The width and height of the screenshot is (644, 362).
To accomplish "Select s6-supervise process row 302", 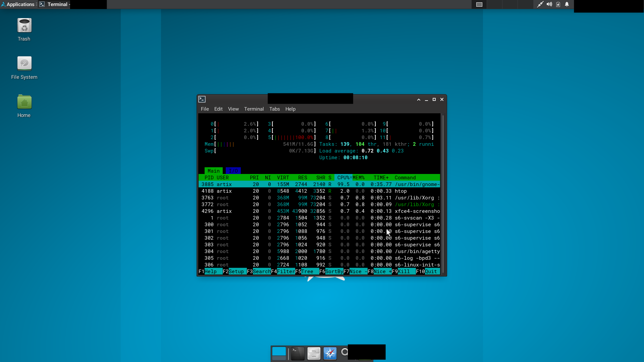I will (x=319, y=238).
